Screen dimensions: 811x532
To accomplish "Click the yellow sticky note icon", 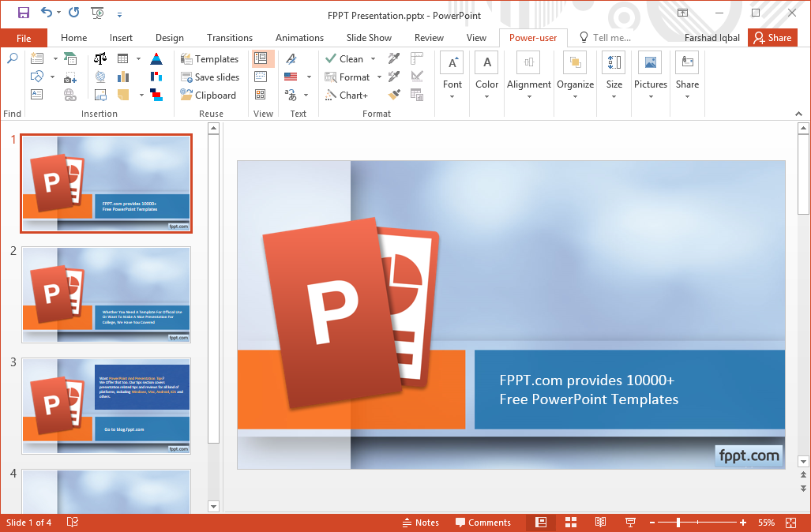I will click(x=123, y=95).
